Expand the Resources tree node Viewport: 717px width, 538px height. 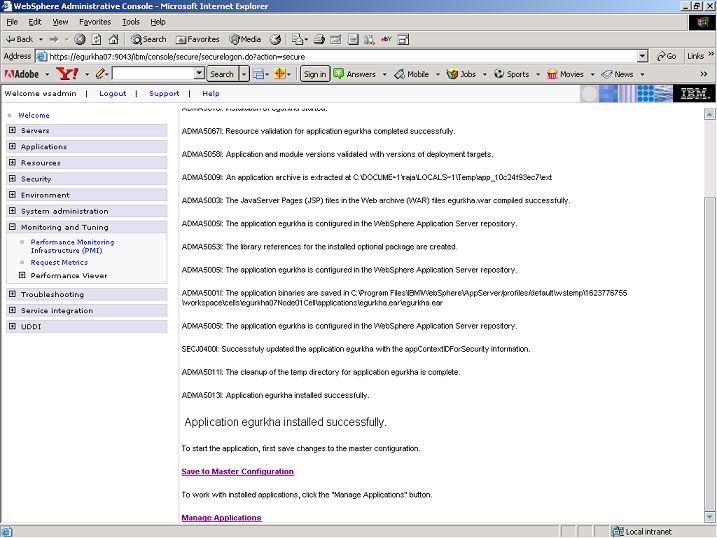point(12,162)
